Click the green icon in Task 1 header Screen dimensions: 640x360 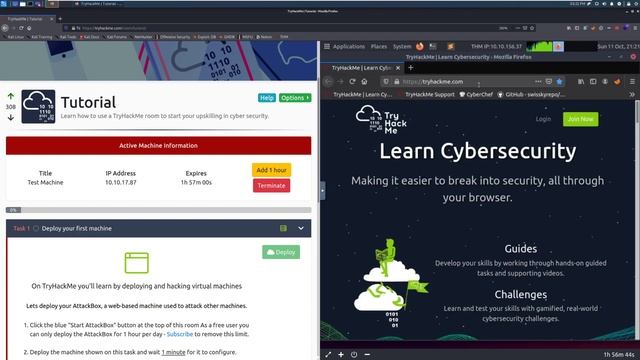(283, 229)
